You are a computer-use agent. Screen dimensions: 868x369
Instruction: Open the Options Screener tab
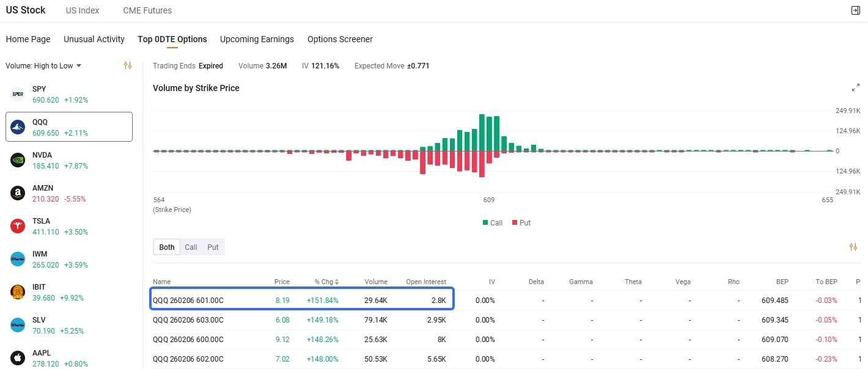tap(340, 39)
